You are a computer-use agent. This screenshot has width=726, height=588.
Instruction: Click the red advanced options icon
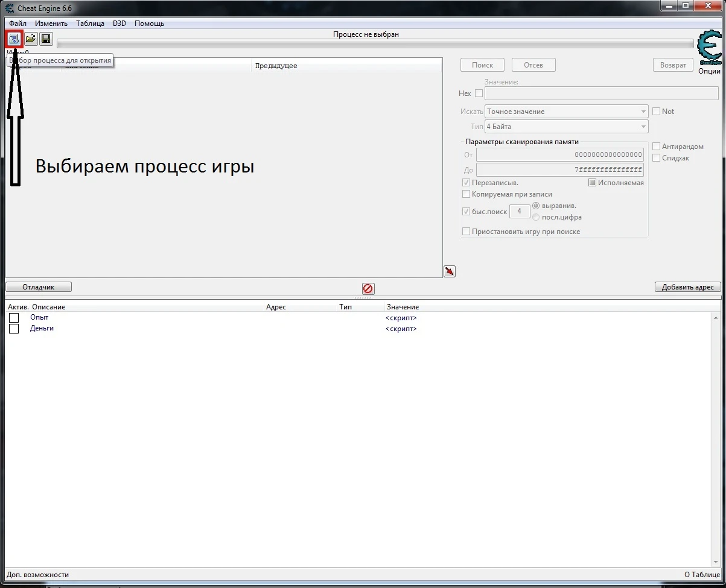368,288
